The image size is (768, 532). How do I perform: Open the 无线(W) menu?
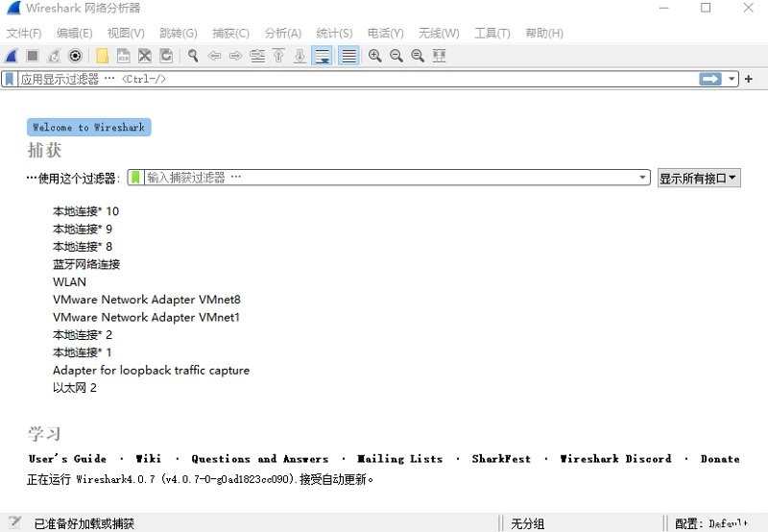pyautogui.click(x=439, y=34)
